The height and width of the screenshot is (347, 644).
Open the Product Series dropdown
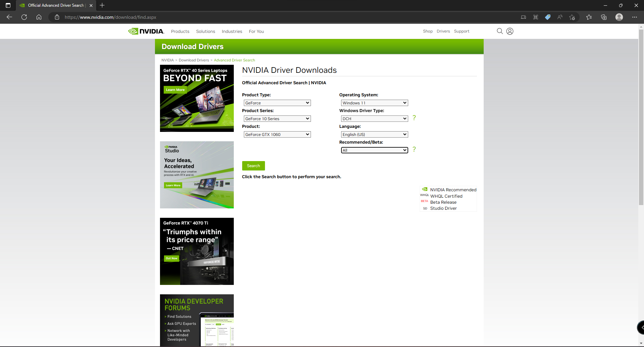click(x=277, y=119)
